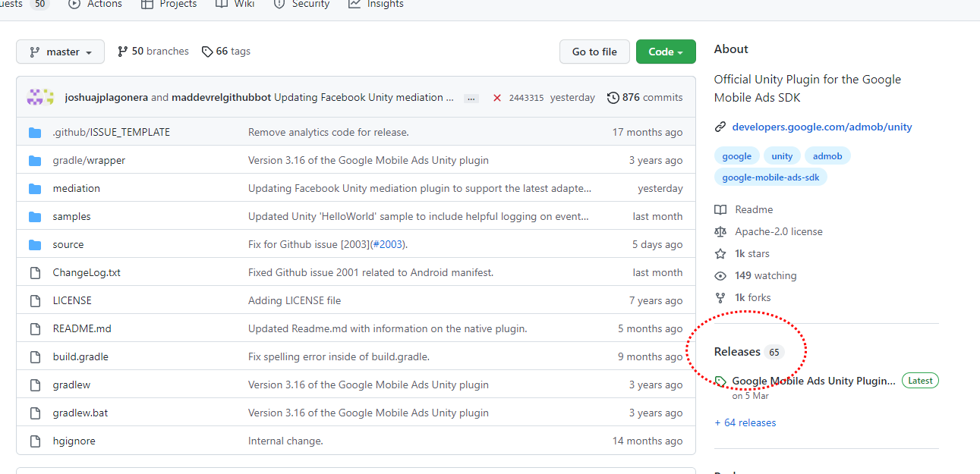Image resolution: width=980 pixels, height=474 pixels.
Task: Switch to the Security tab
Action: (301, 4)
